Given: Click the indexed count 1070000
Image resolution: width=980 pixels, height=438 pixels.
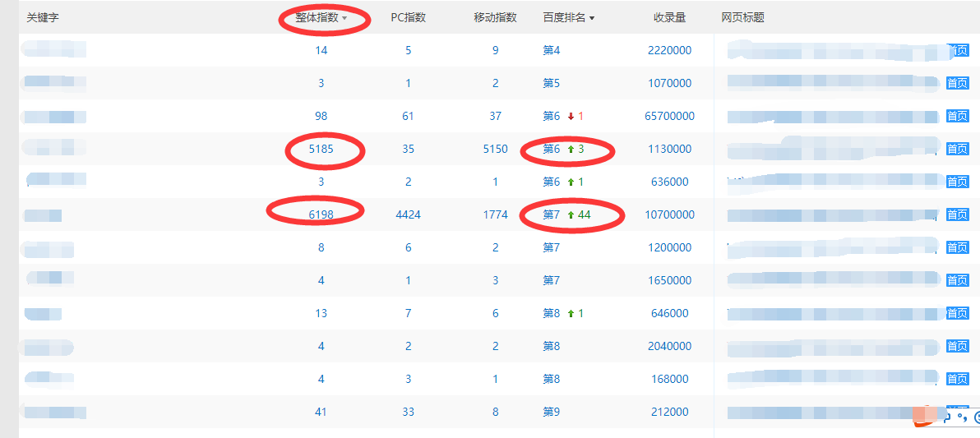Looking at the screenshot, I should 669,83.
